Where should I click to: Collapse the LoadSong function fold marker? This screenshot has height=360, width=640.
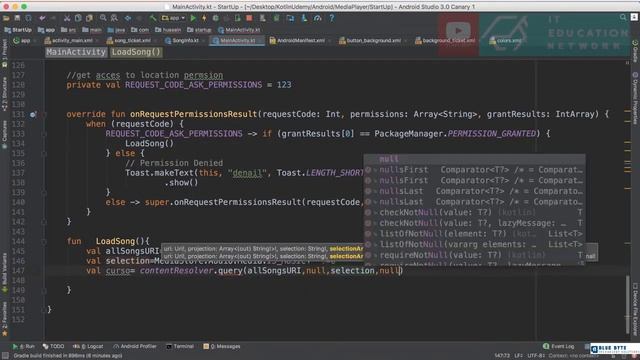[44, 242]
